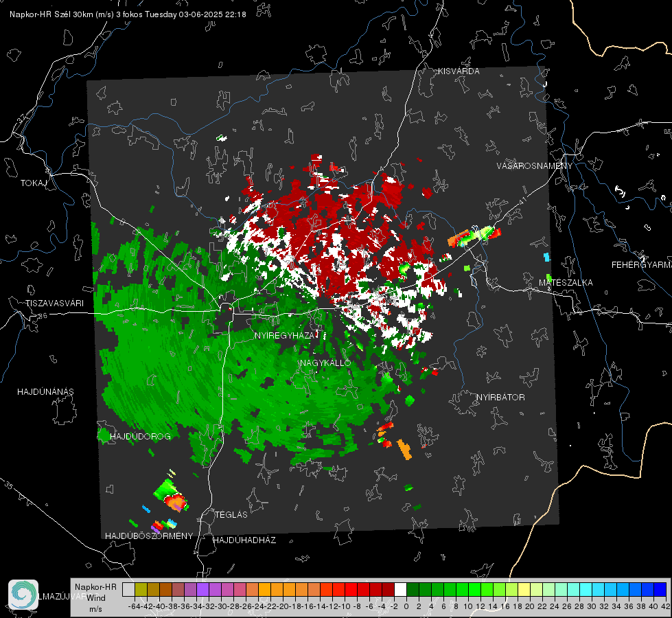Image resolution: width=672 pixels, height=618 pixels.
Task: Select the NYÍRBÁTOR label
Action: pos(500,398)
